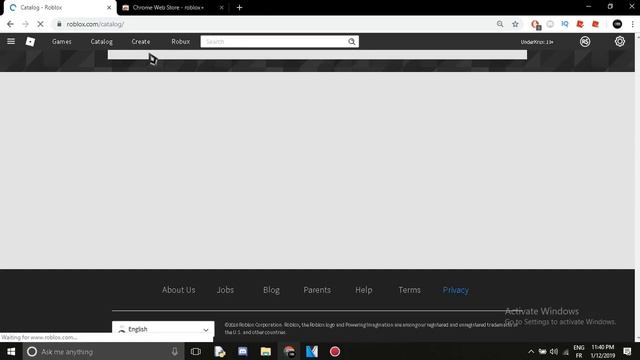Click the lock site info icon
The image size is (640, 360).
tap(59, 24)
